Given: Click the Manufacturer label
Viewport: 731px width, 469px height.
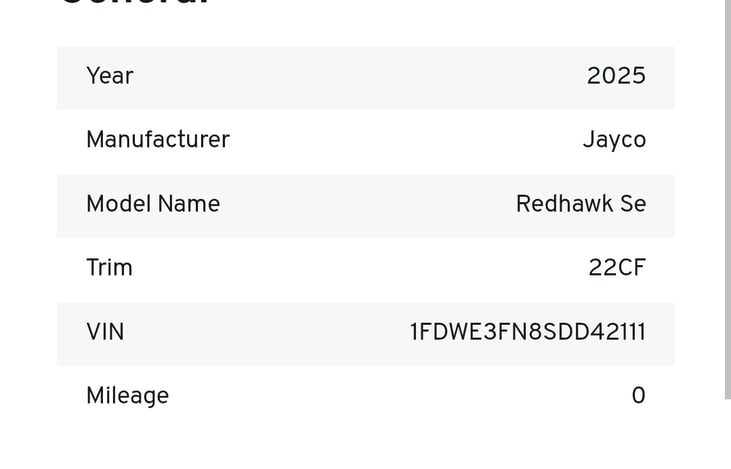Looking at the screenshot, I should click(158, 139).
